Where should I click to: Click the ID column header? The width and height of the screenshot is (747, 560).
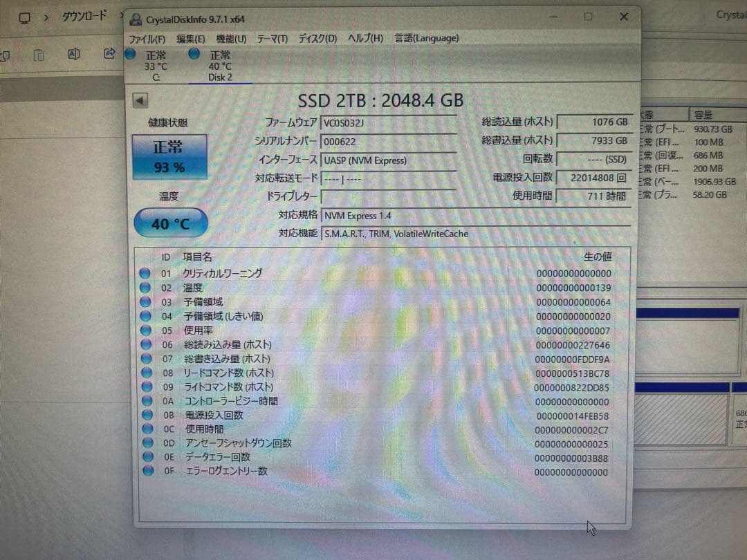165,257
